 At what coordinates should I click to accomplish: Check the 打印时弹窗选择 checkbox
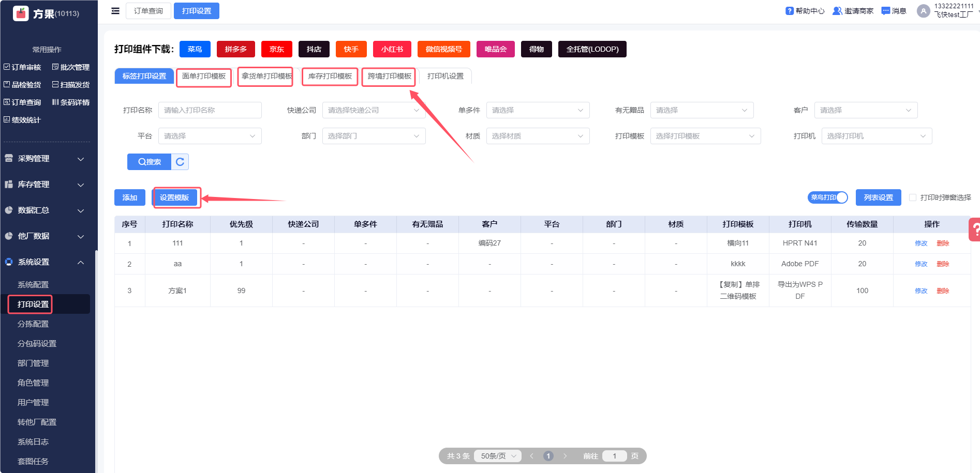pos(913,197)
